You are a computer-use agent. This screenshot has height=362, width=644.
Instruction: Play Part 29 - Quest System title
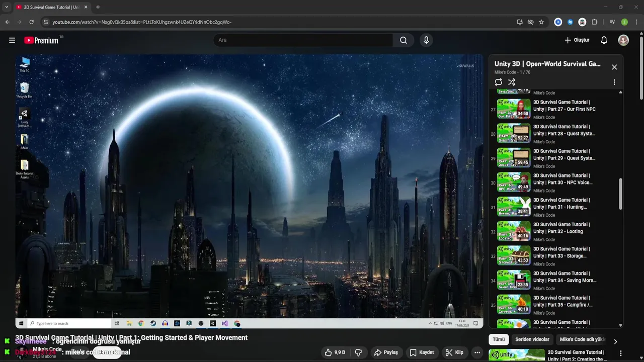pos(564,154)
